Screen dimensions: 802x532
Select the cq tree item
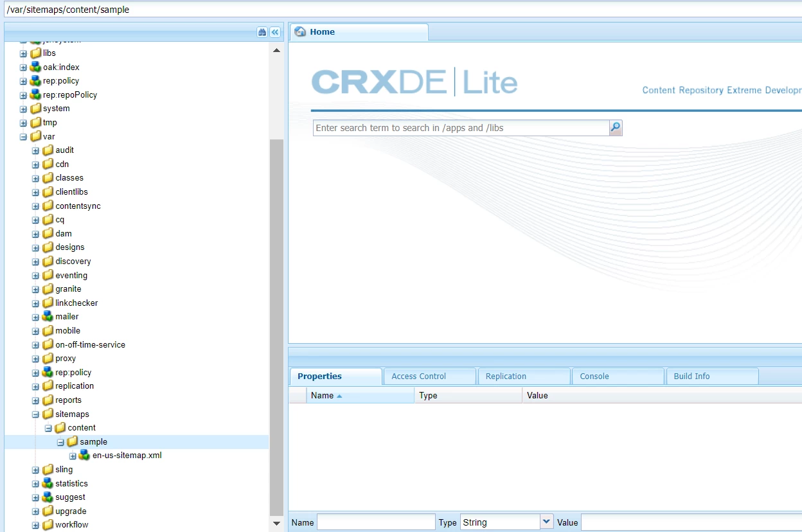click(60, 219)
